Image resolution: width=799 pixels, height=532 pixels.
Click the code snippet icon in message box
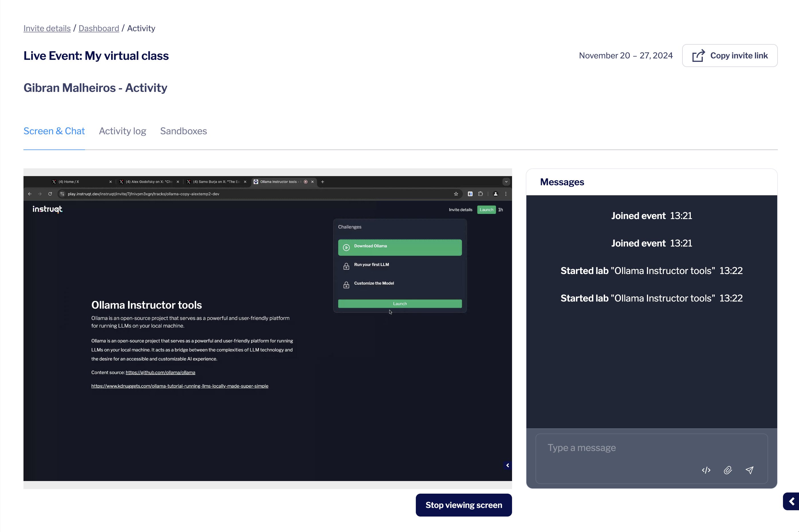(x=706, y=470)
